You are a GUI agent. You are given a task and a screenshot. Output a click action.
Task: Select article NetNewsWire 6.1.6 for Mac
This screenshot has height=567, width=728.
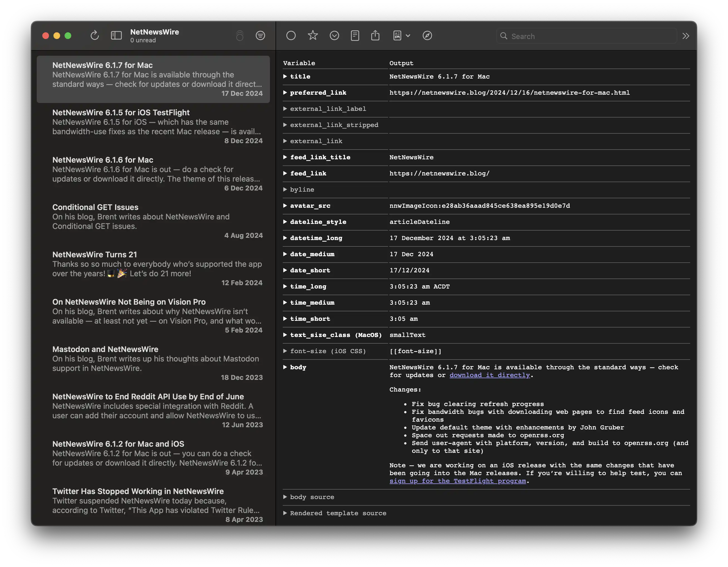tap(153, 174)
